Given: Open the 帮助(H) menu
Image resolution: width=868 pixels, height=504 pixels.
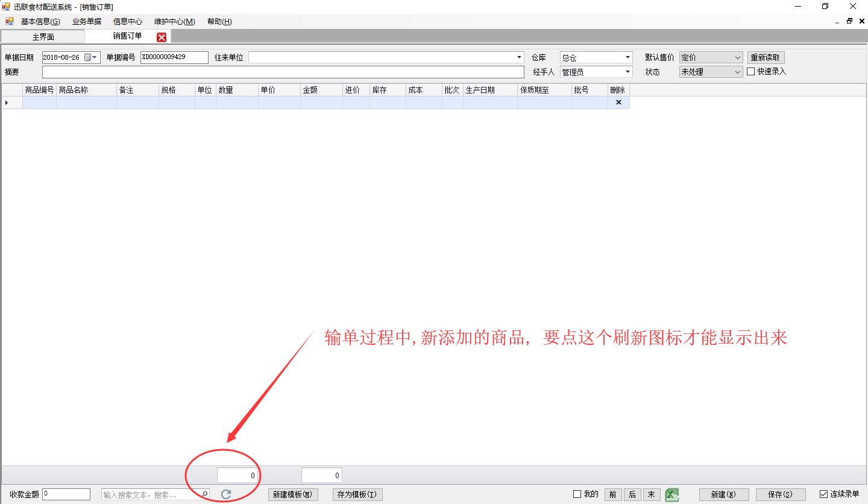Looking at the screenshot, I should [219, 22].
